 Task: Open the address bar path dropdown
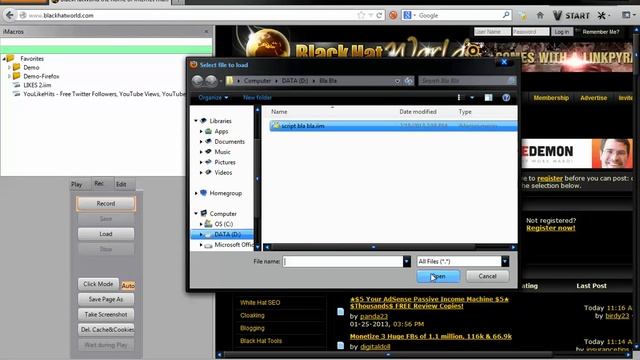(x=397, y=81)
